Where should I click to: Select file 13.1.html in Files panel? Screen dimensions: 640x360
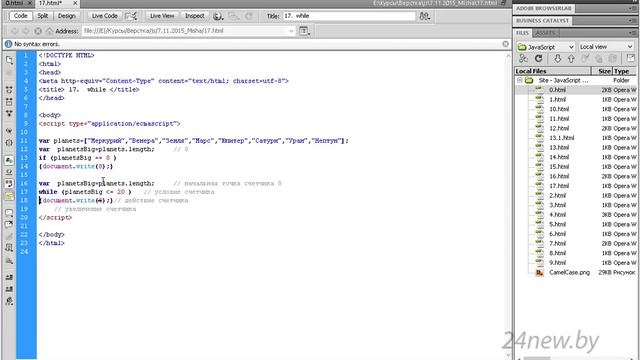pos(562,138)
